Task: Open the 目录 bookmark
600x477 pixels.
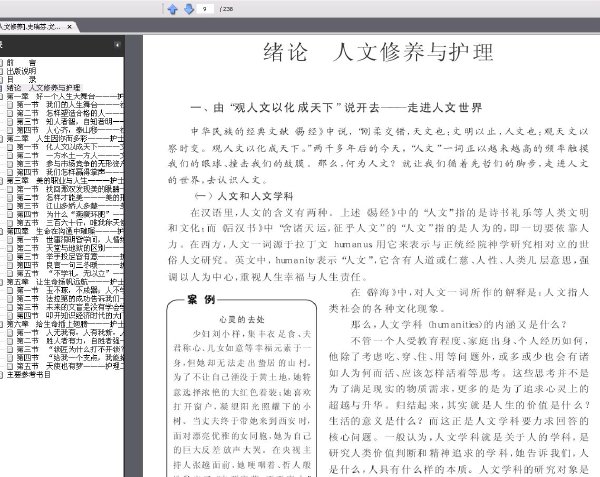Action: pos(21,79)
